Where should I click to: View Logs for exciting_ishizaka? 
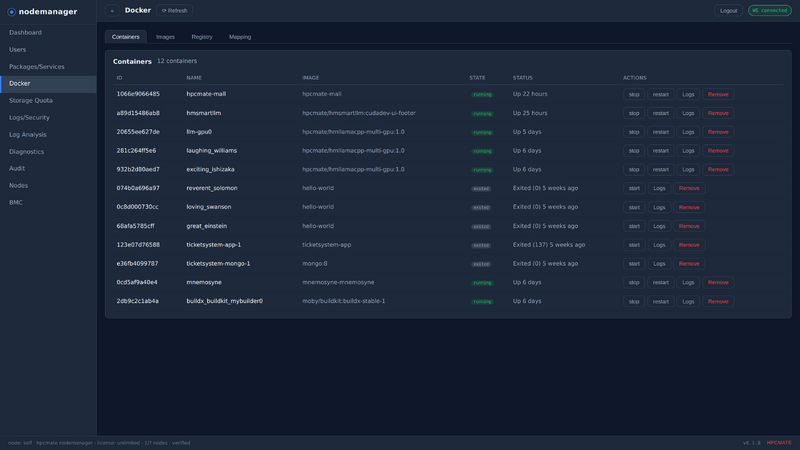(x=688, y=169)
